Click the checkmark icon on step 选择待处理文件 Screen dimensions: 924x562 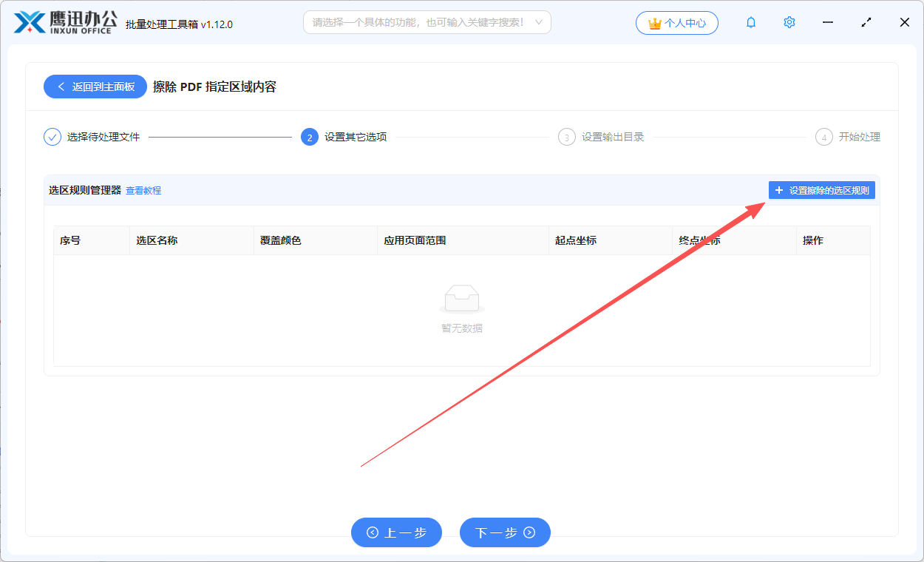click(51, 136)
